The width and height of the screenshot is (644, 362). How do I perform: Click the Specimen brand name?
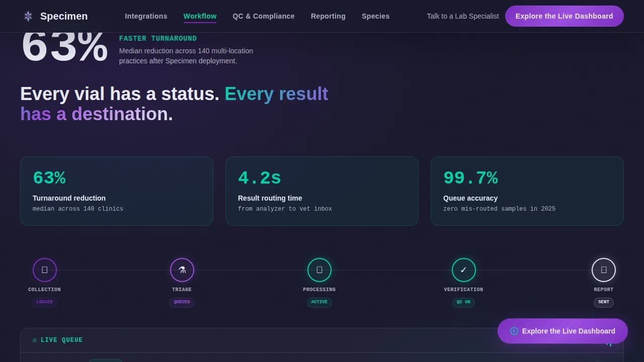(64, 16)
